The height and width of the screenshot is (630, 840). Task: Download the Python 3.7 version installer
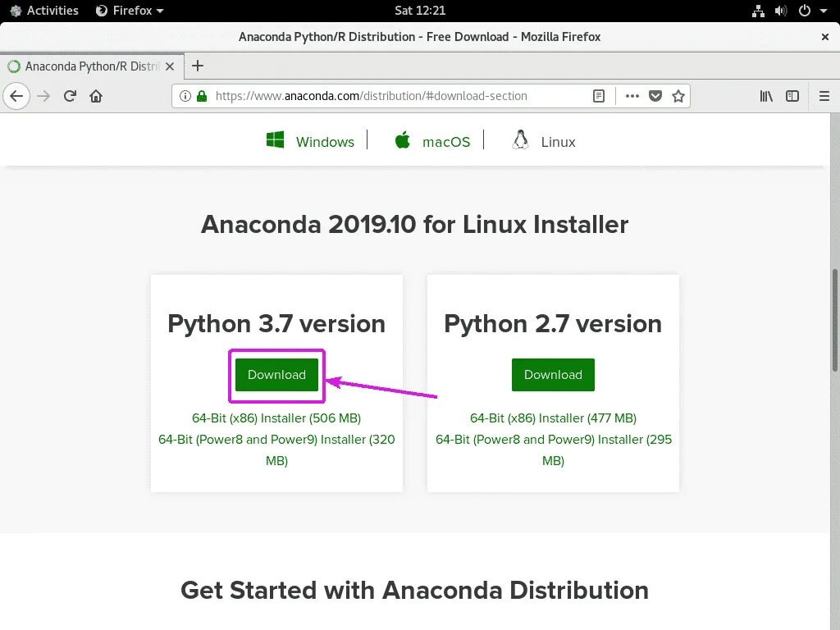click(x=277, y=374)
